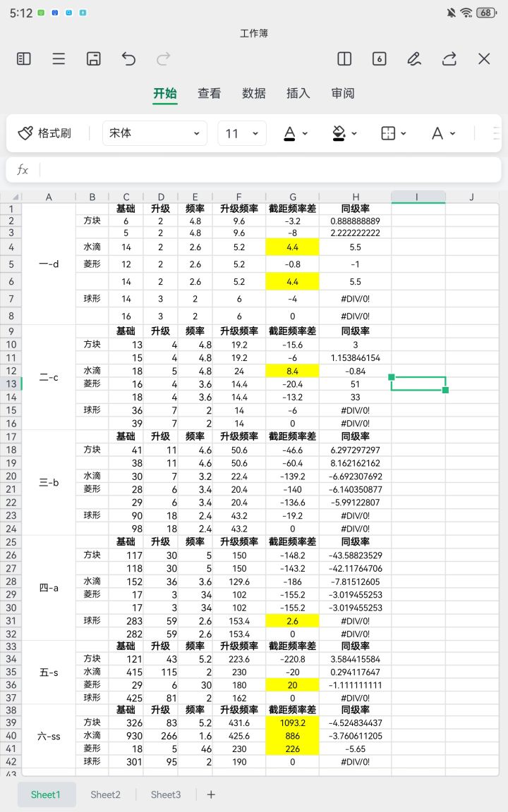
Task: Switch to the 开始 tab
Action: pyautogui.click(x=165, y=93)
